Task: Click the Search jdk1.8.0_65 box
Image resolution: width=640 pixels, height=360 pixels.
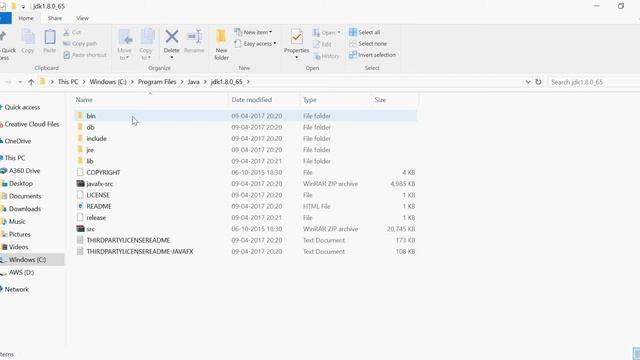Action: point(594,82)
